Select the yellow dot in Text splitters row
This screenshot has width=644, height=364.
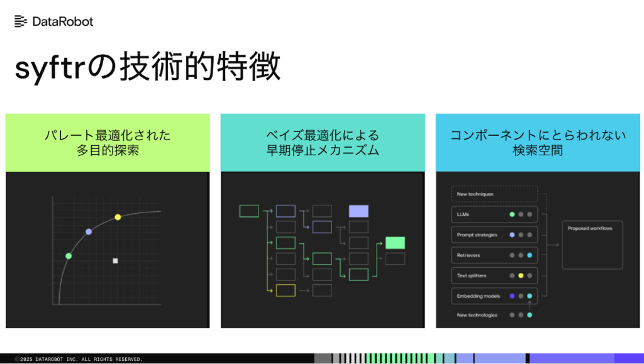tap(521, 276)
